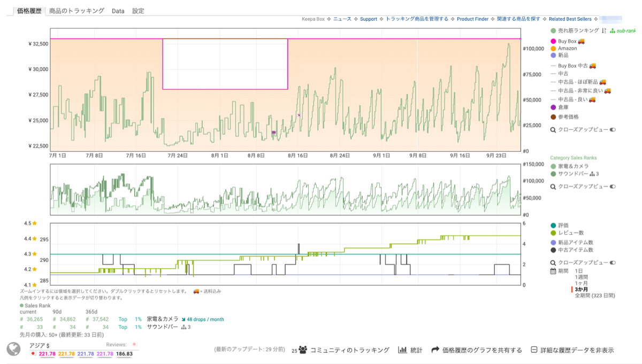
Task: Open 統計 via the bar chart icon
Action: pos(402,350)
